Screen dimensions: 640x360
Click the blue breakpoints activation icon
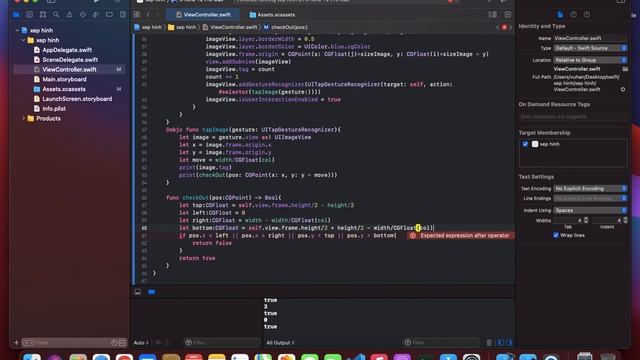click(151, 292)
